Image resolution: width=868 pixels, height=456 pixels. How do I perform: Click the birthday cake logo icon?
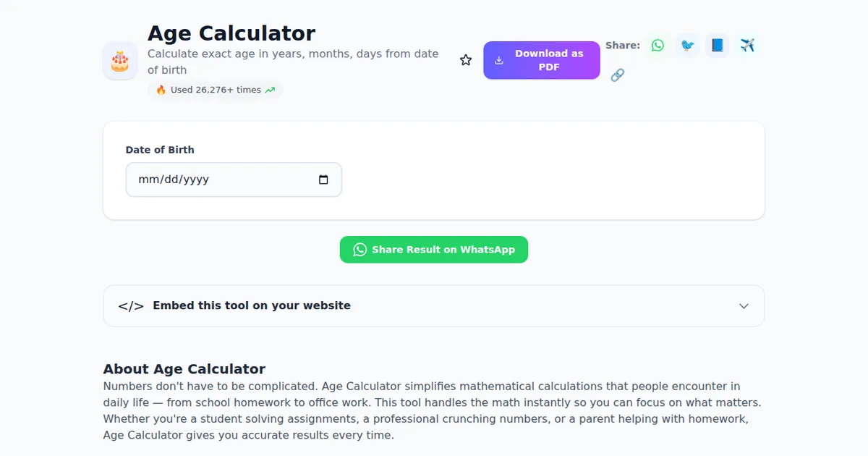coord(120,61)
